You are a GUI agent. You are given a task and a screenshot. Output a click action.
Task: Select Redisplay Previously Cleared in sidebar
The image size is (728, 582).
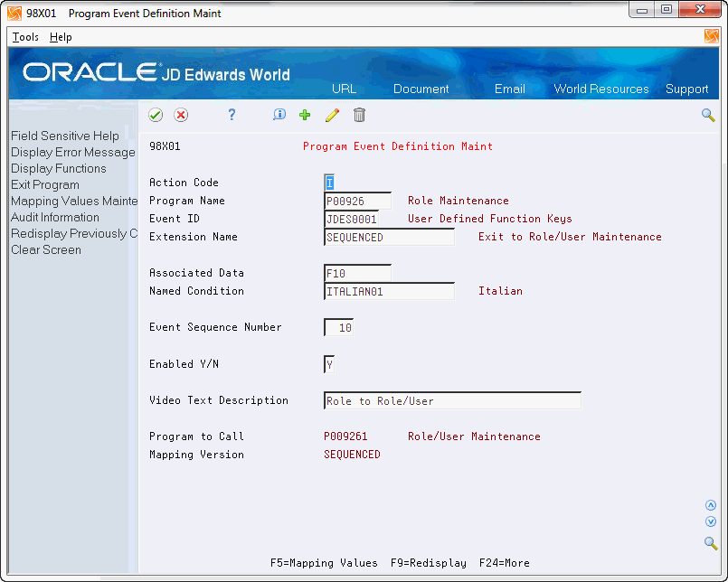[x=74, y=233]
